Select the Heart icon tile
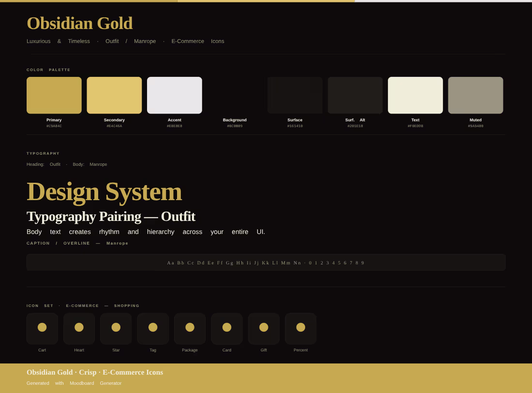The width and height of the screenshot is (532, 393). pyautogui.click(x=79, y=329)
